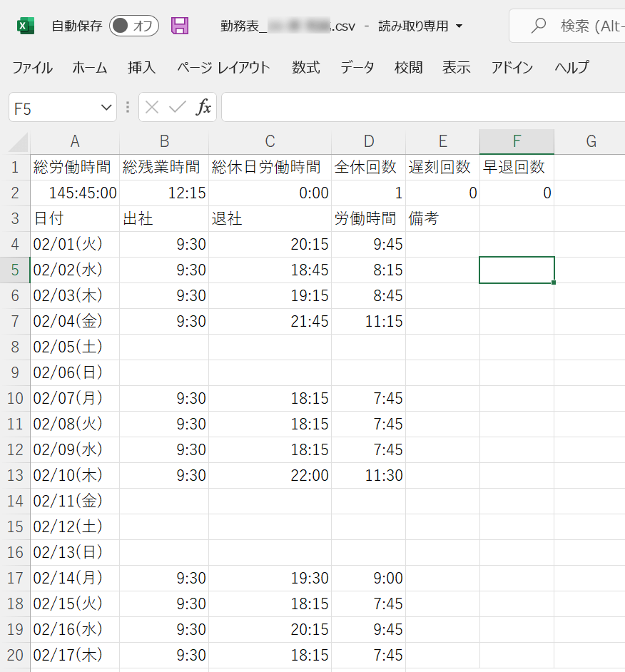This screenshot has height=672, width=625.
Task: Click the formula bar Enter checkmark icon
Action: [178, 108]
